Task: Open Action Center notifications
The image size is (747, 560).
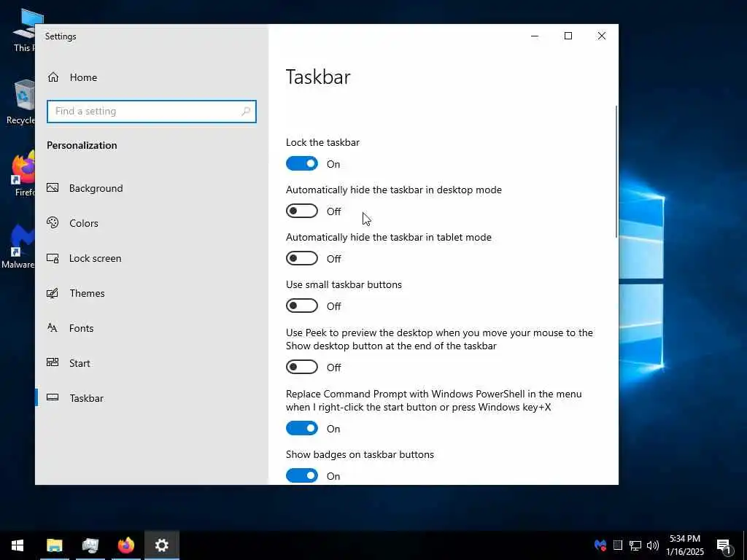Action: coord(724,545)
